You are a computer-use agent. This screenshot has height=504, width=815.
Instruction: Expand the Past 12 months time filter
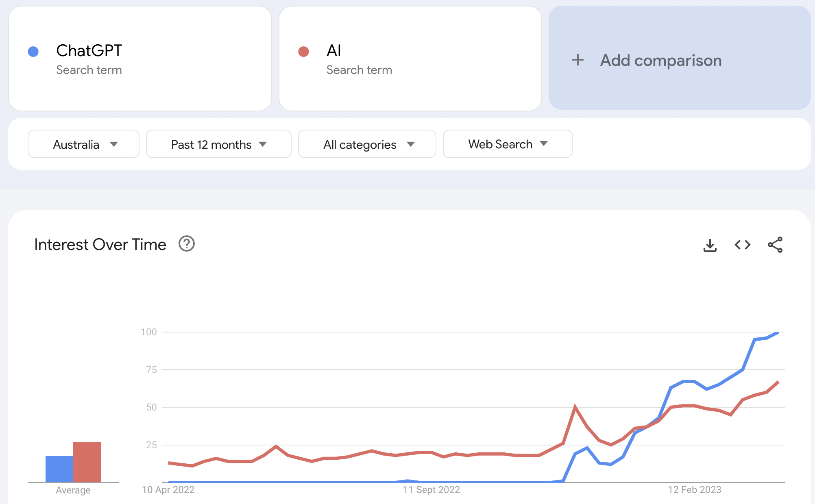tap(219, 144)
